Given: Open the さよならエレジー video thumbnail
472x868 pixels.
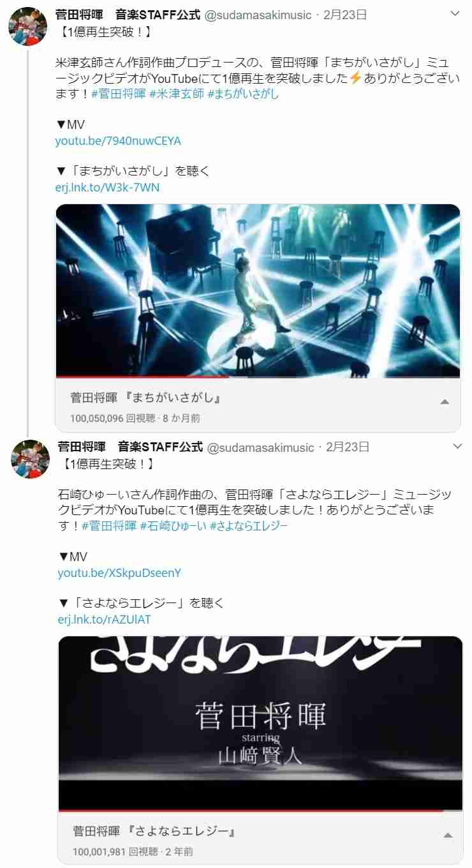Looking at the screenshot, I should pyautogui.click(x=260, y=722).
